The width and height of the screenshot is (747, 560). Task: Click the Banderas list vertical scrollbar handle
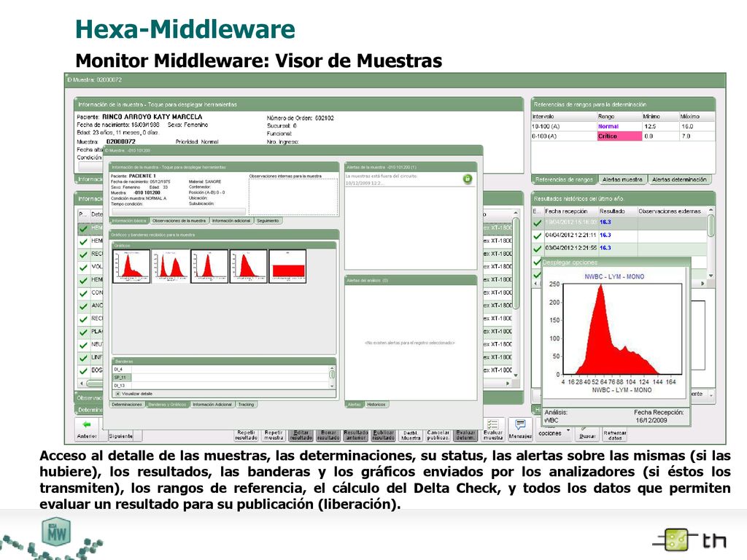pos(332,375)
